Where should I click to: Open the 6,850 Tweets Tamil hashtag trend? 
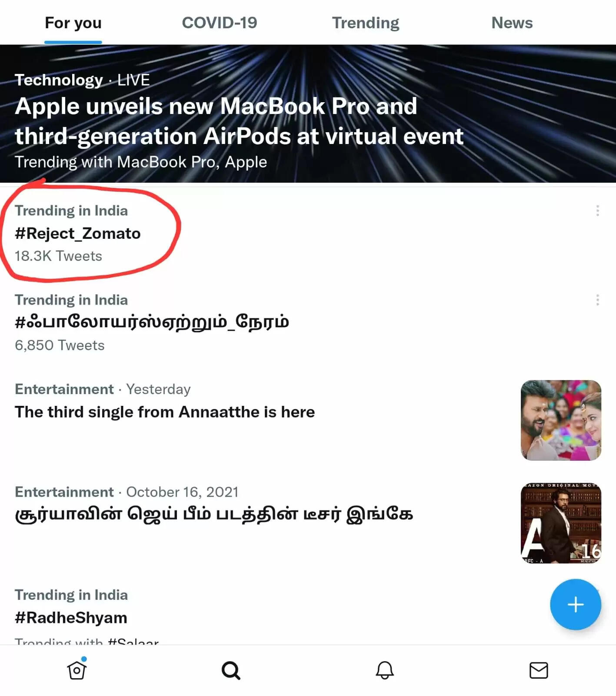(152, 322)
